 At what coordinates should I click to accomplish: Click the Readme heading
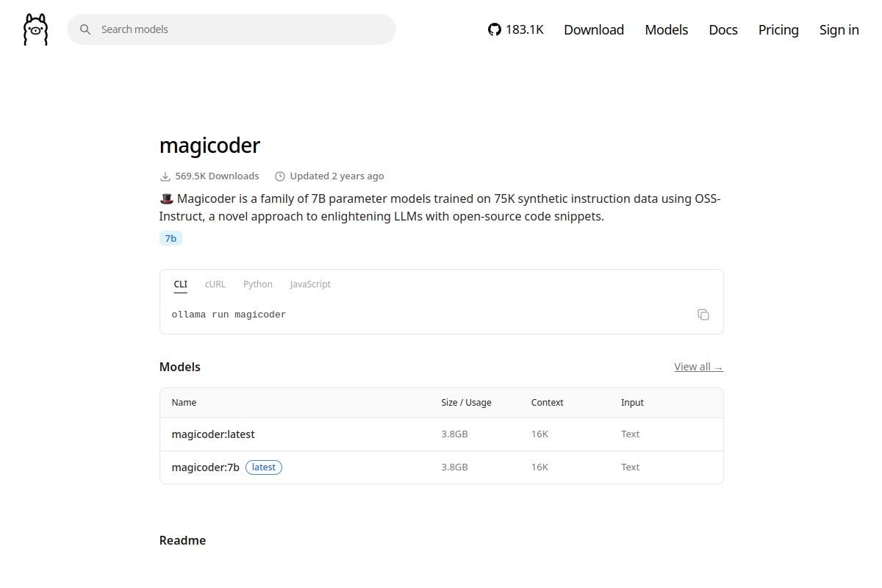click(x=182, y=540)
